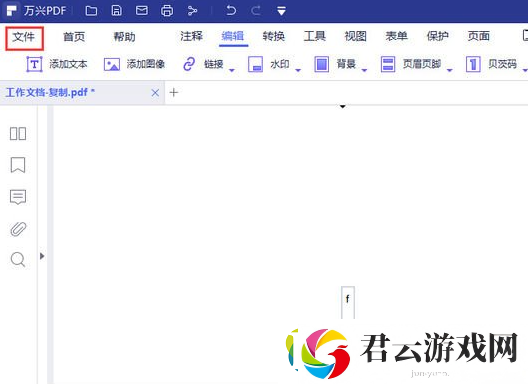528x384 pixels.
Task: Click the 贝茨码 Bates number icon
Action: click(473, 64)
